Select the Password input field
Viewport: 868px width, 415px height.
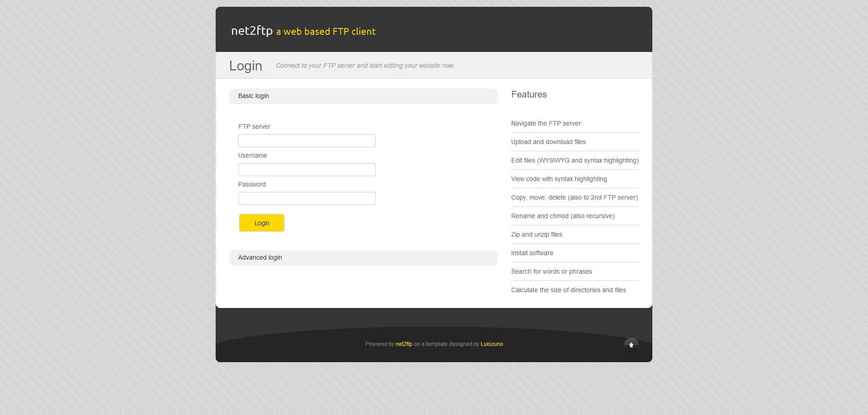(307, 199)
